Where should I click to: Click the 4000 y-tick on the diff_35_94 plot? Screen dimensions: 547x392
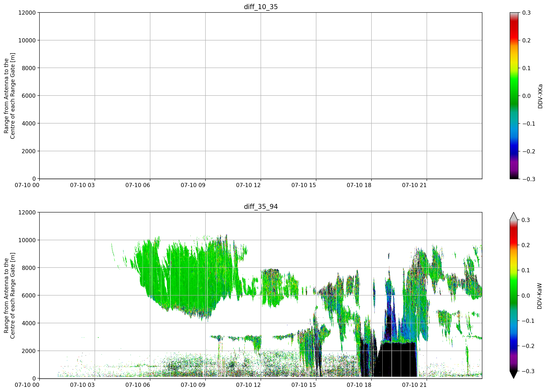pyautogui.click(x=29, y=323)
